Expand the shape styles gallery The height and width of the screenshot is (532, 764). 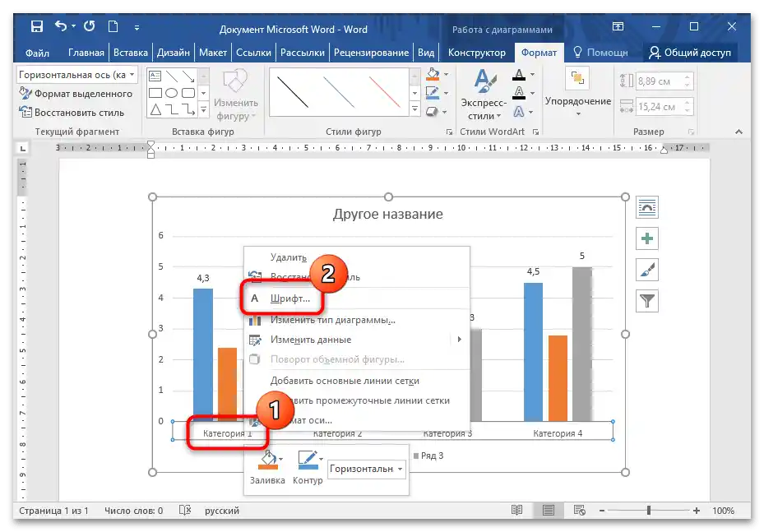click(414, 109)
